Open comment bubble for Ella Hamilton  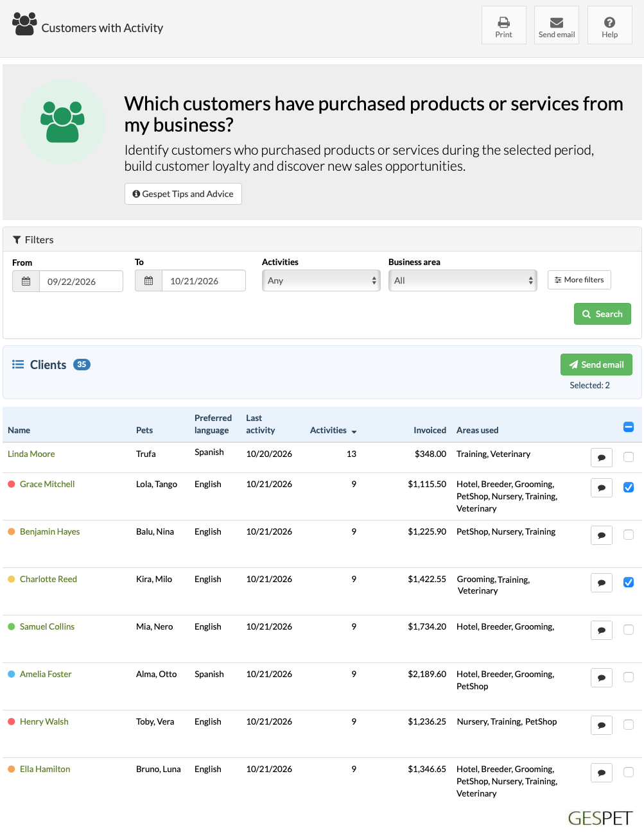point(602,773)
